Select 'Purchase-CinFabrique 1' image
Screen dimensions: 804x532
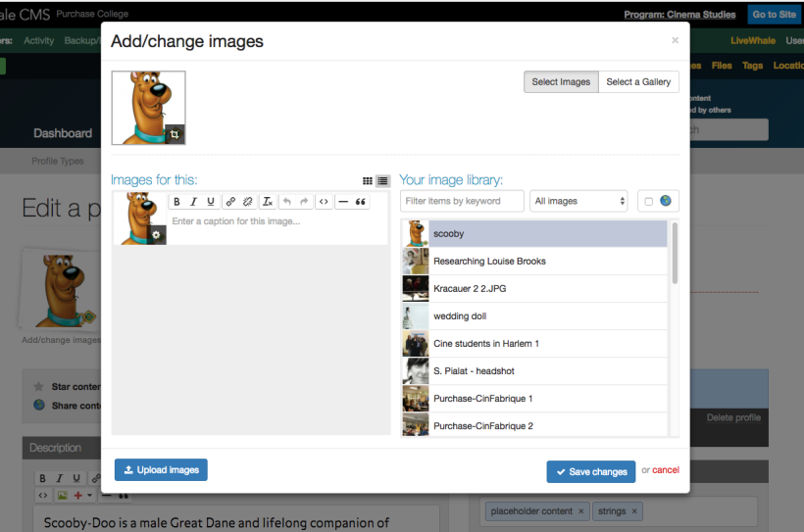[534, 398]
